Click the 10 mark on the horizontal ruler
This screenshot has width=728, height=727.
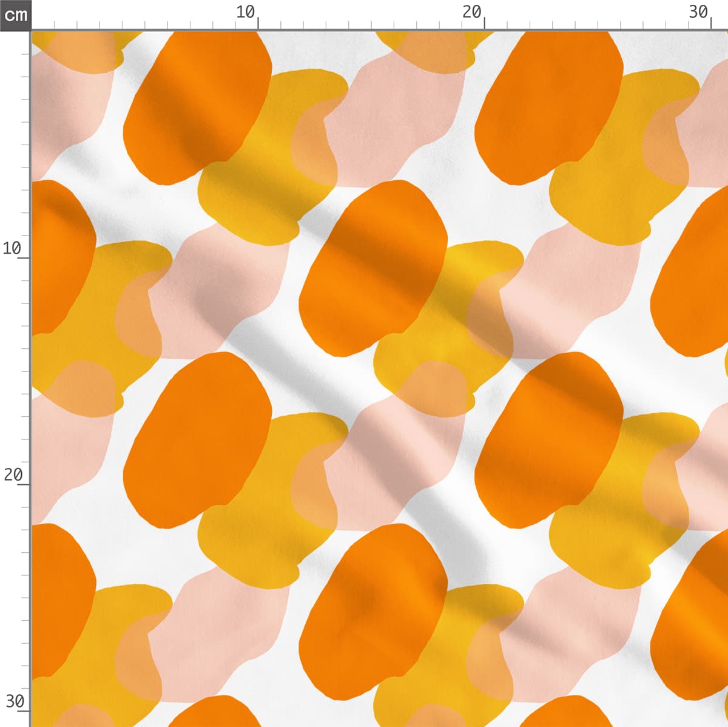click(245, 12)
